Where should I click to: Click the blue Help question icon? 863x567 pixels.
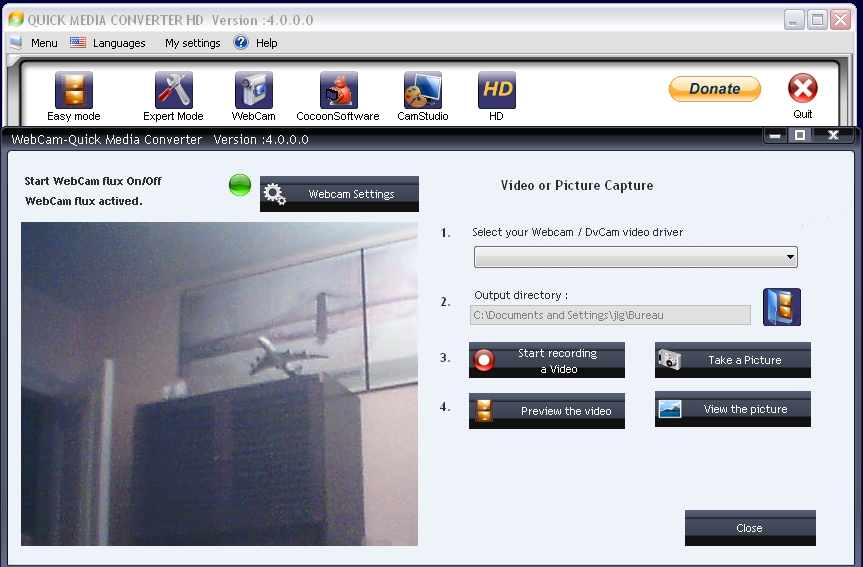(x=241, y=42)
